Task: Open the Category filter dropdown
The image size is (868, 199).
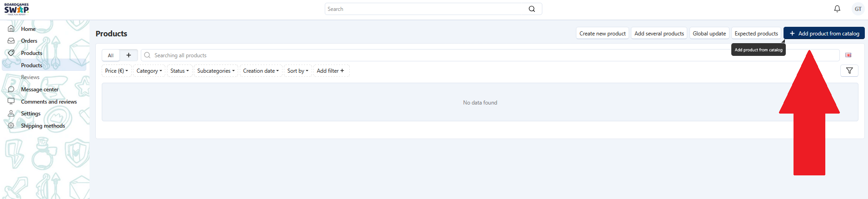Action: tap(149, 71)
